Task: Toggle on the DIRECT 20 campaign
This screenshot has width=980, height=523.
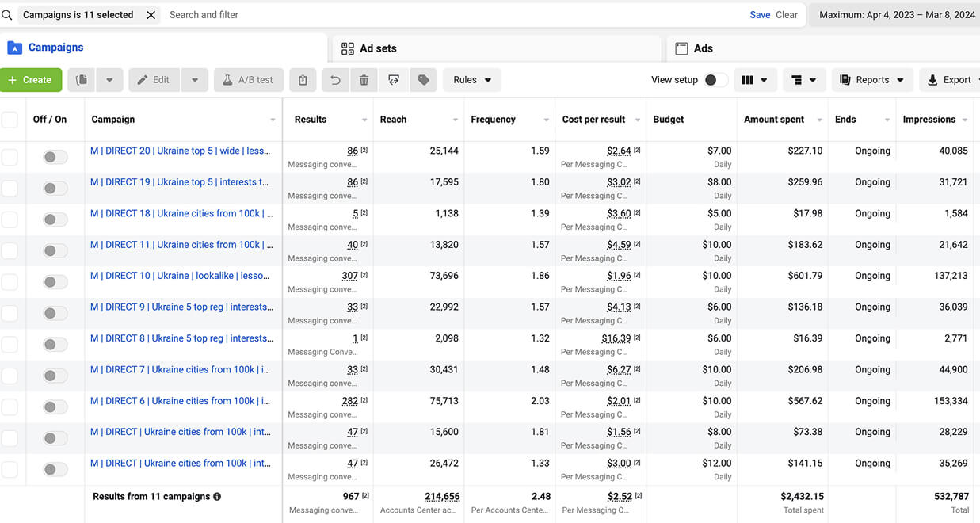Action: coord(55,157)
